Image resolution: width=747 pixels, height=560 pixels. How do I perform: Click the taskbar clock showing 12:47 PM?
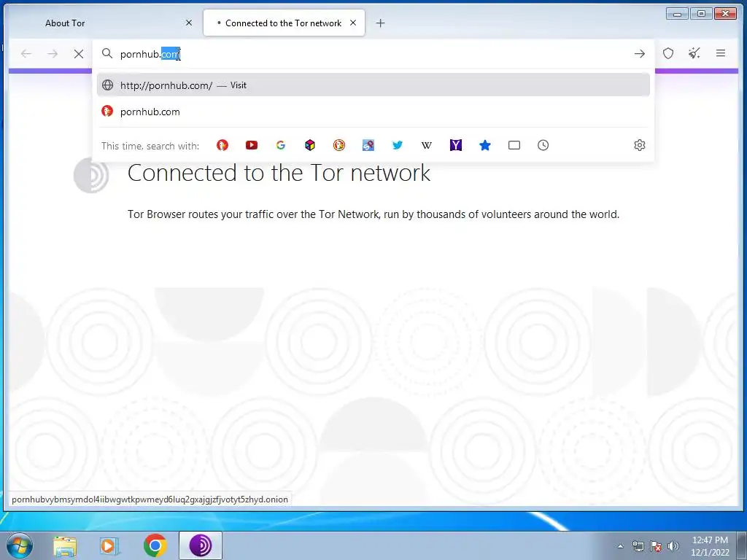coord(710,545)
